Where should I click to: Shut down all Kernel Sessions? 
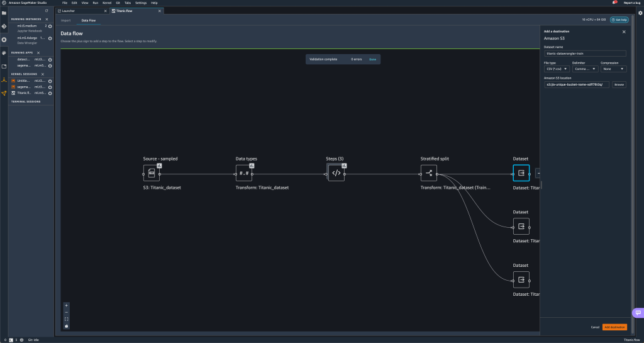tap(43, 74)
